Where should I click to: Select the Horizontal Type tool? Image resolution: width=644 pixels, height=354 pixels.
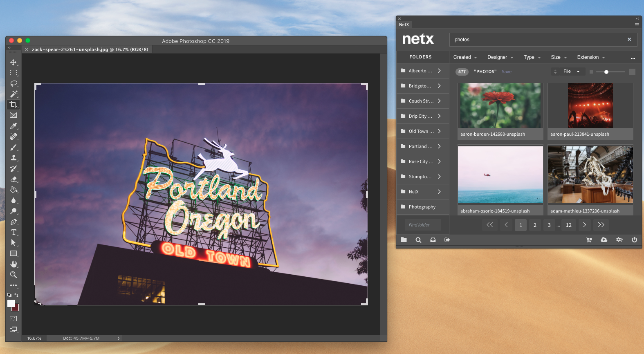pyautogui.click(x=13, y=232)
